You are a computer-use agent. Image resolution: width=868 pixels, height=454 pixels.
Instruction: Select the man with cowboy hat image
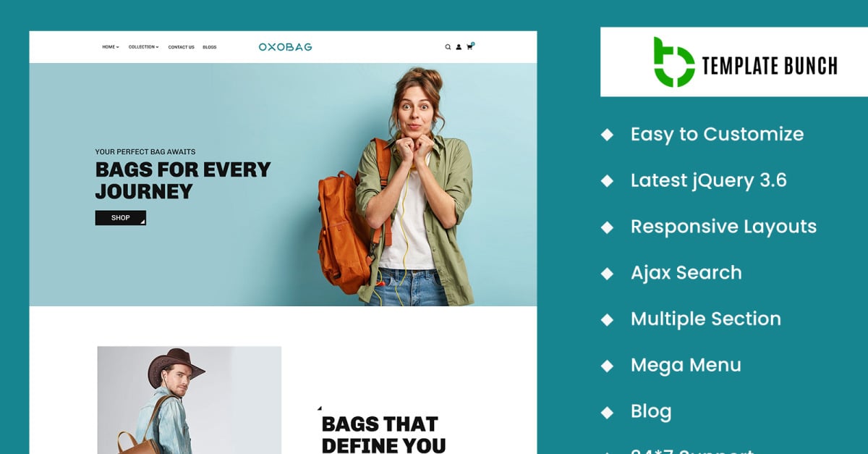click(x=190, y=400)
